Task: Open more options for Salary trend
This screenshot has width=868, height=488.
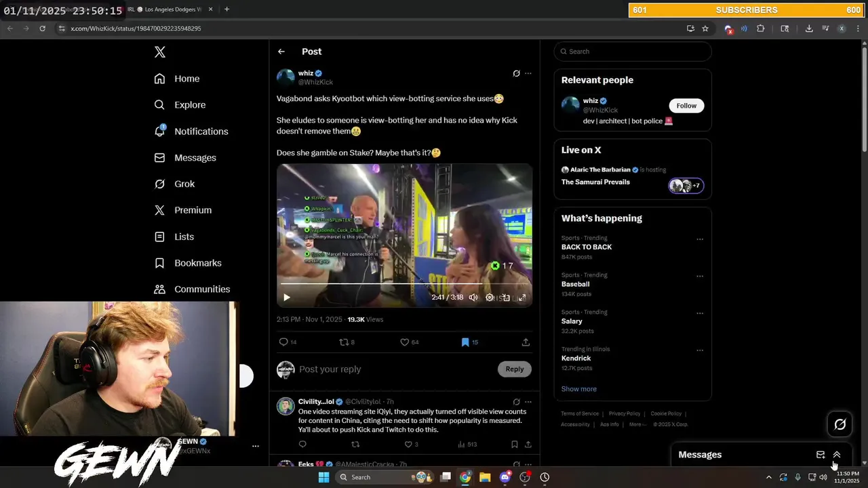Action: point(700,314)
